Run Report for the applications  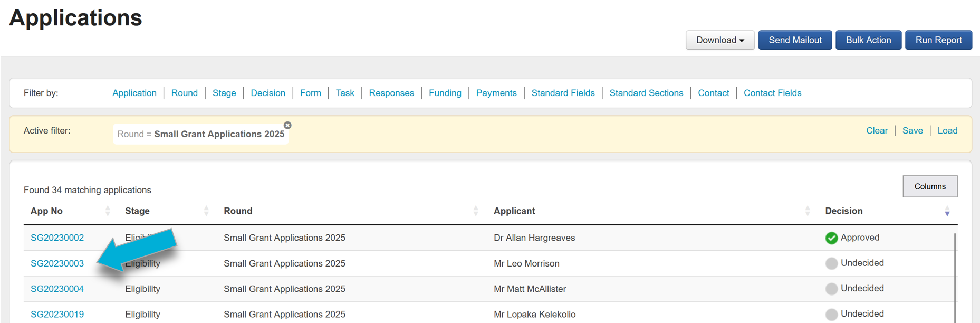938,40
